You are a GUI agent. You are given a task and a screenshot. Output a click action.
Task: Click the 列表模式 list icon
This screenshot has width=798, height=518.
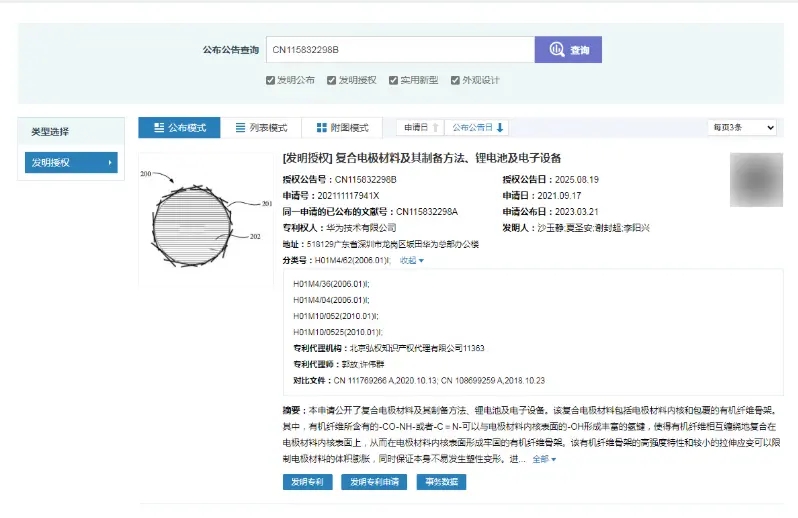(240, 127)
